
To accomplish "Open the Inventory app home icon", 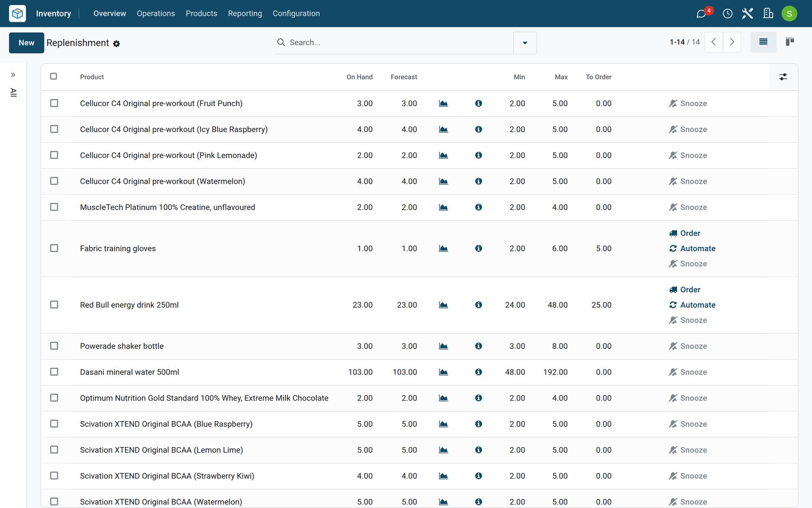I will (17, 13).
